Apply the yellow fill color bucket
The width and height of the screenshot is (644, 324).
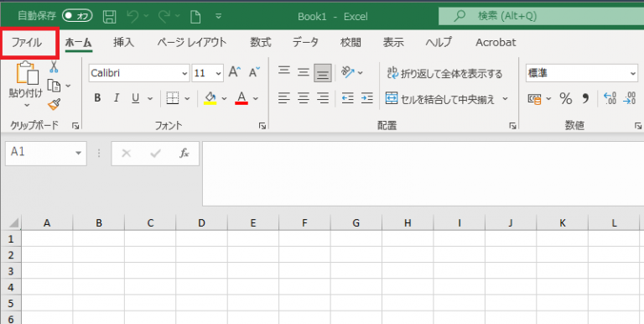[x=210, y=98]
